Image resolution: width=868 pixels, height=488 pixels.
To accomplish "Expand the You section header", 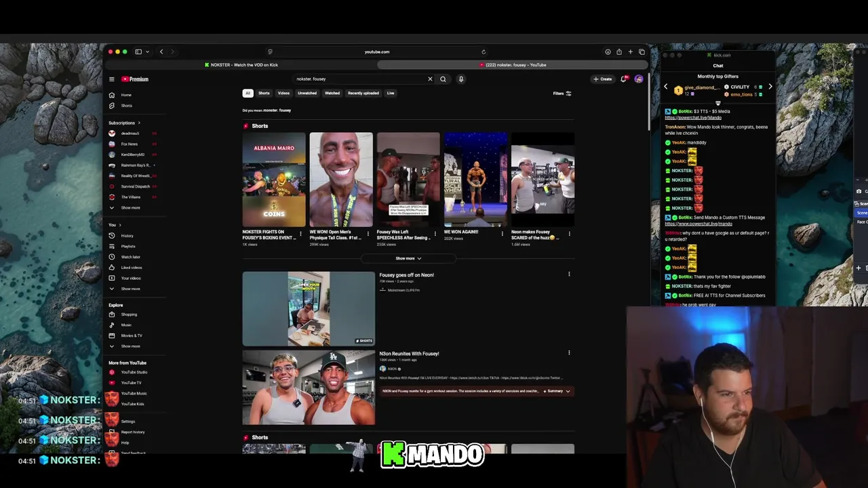I will tap(115, 225).
